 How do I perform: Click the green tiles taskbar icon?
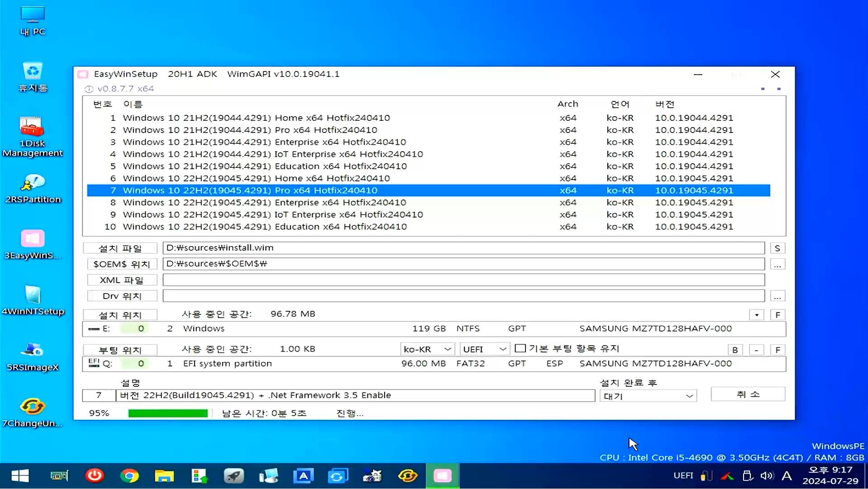tap(199, 476)
